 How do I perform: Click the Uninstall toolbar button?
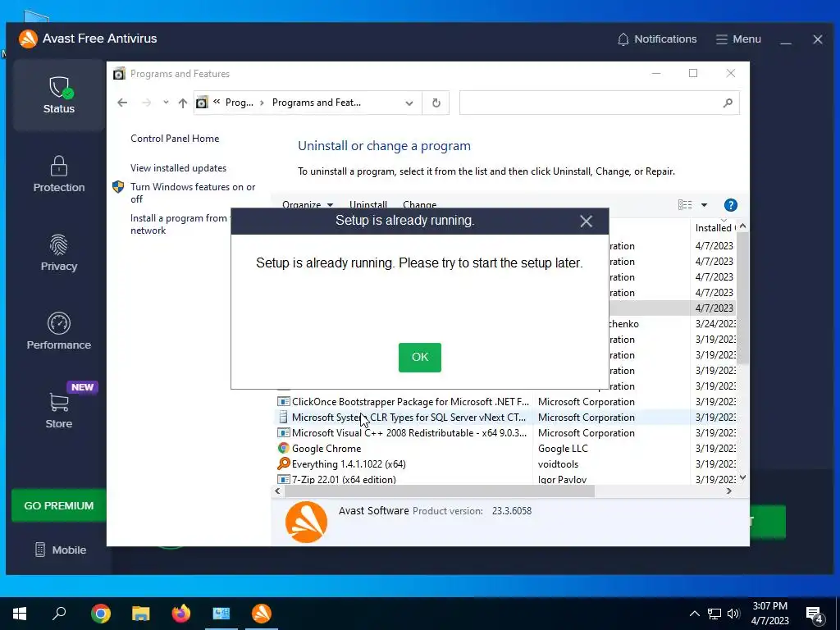[368, 204]
